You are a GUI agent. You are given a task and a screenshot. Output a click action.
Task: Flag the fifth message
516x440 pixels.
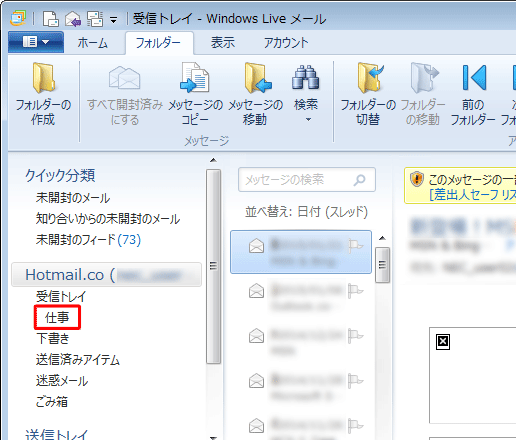(x=356, y=426)
